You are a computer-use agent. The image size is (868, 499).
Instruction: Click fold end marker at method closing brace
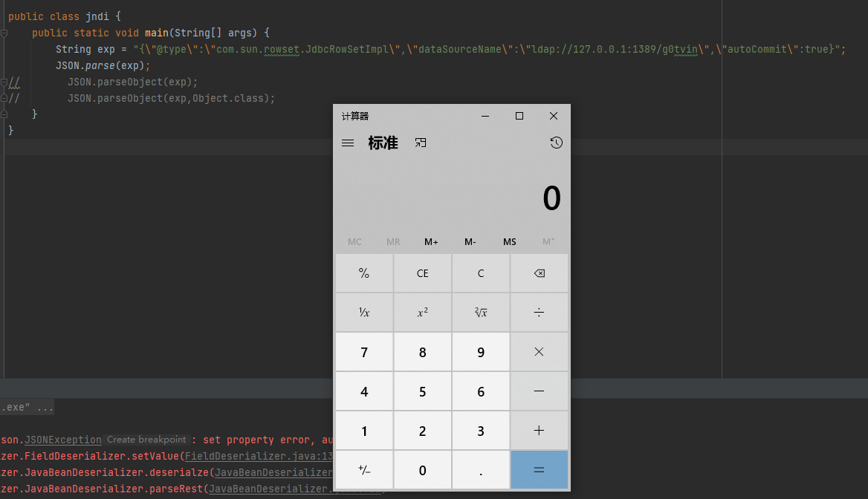click(x=4, y=114)
